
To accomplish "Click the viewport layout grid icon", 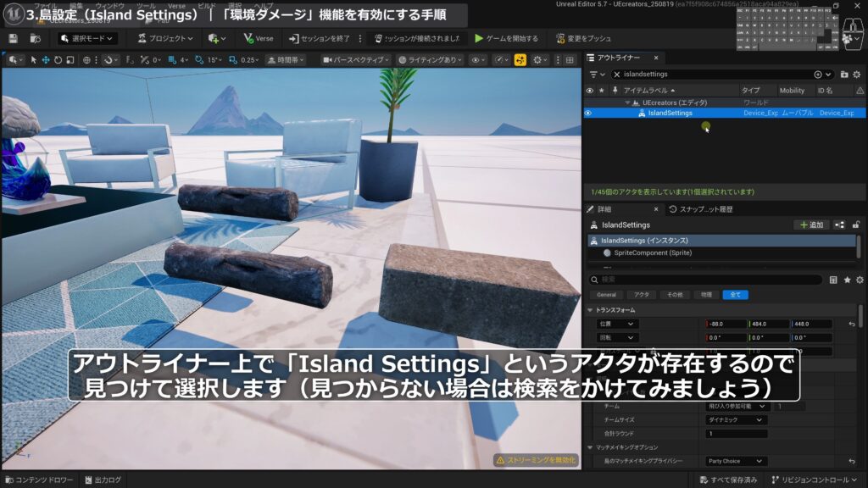I will click(570, 60).
